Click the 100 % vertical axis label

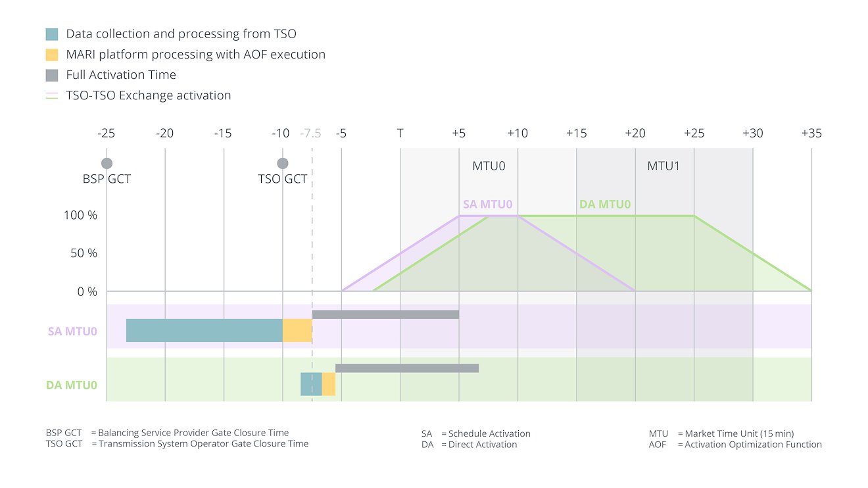82,216
